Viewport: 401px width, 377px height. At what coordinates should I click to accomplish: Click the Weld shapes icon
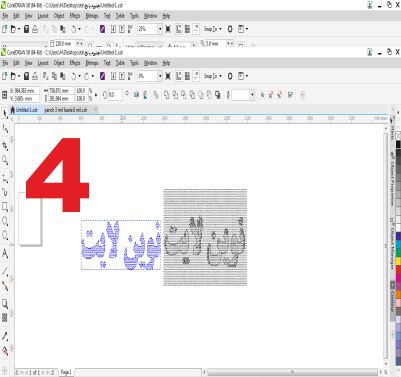click(x=166, y=95)
